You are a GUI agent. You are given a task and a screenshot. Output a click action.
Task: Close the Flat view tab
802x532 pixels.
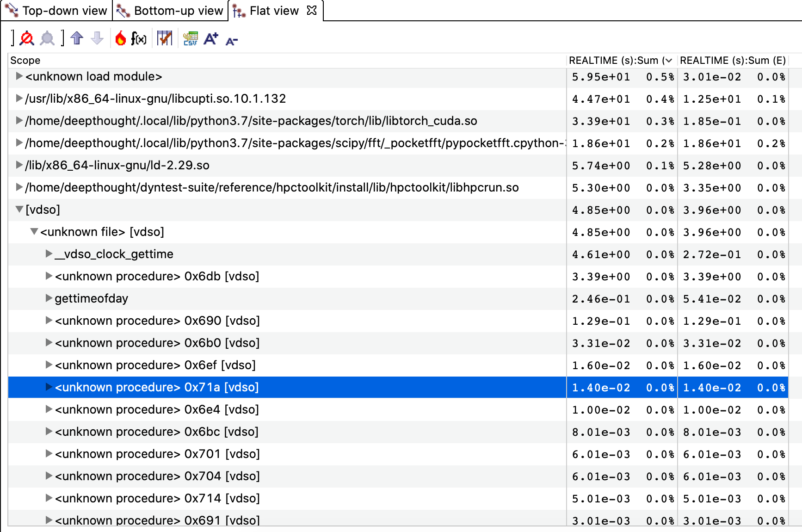tap(312, 10)
